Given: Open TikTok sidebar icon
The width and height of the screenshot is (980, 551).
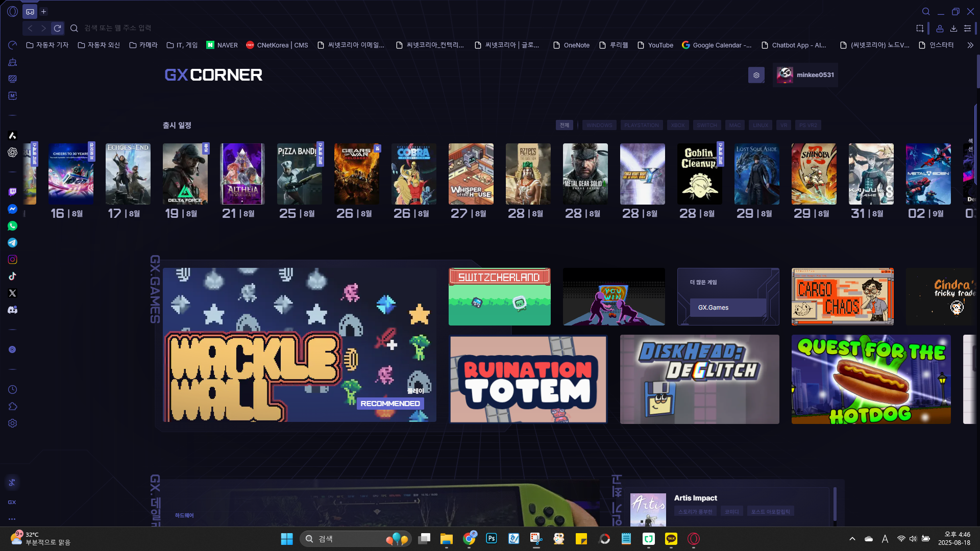Looking at the screenshot, I should pyautogui.click(x=12, y=276).
